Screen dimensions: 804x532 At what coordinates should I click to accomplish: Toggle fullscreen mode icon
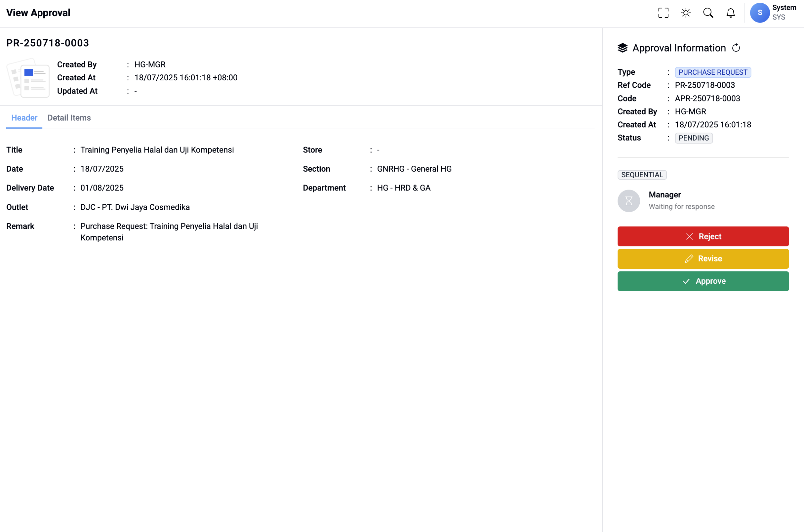click(663, 13)
